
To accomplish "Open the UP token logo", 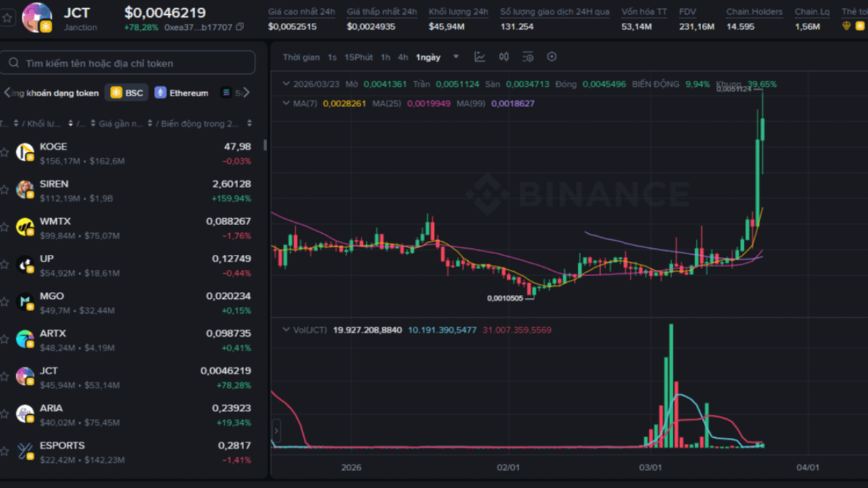I will 25,265.
